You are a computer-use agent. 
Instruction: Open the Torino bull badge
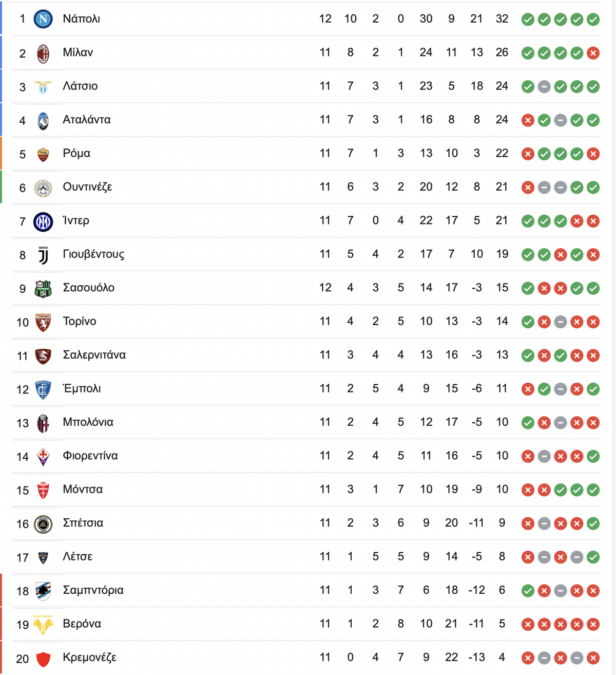pyautogui.click(x=43, y=322)
